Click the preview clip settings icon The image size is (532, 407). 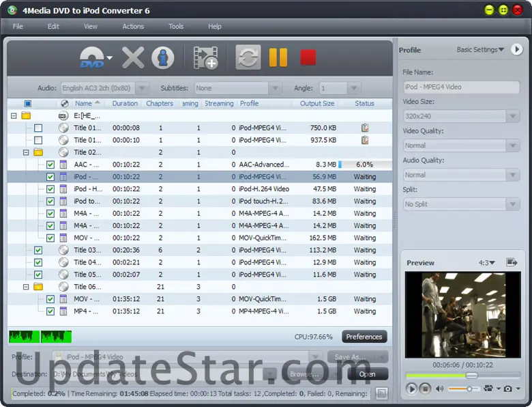(x=488, y=389)
